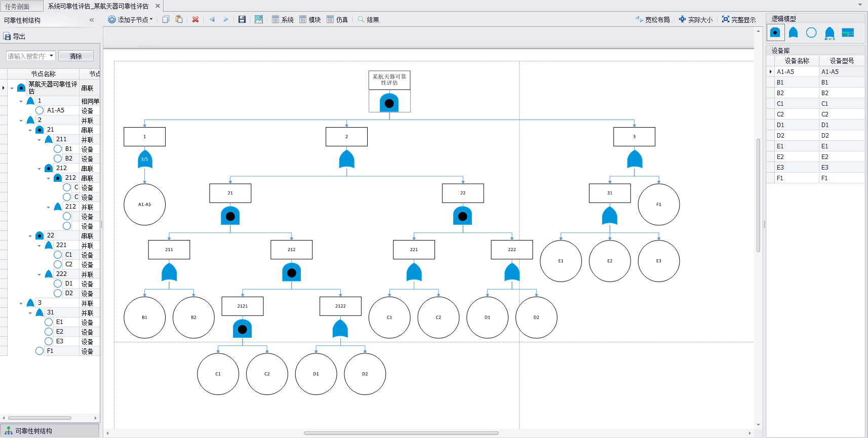This screenshot has height=438, width=868.
Task: Collapse tree node 21
Action: click(30, 130)
